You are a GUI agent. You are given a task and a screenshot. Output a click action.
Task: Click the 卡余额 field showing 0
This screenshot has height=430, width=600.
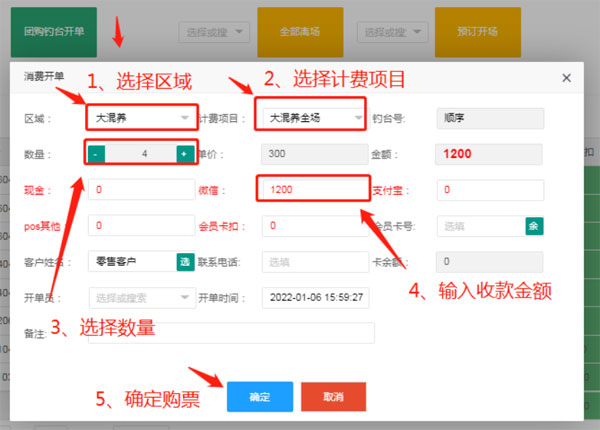click(489, 262)
